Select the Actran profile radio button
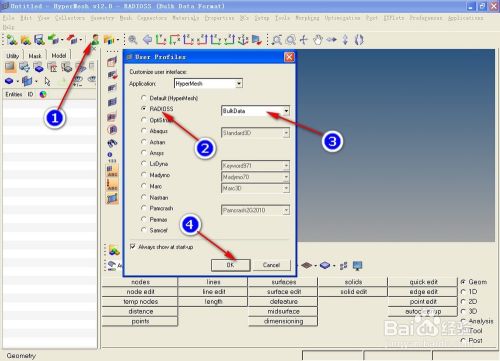The image size is (500, 361). tap(144, 142)
